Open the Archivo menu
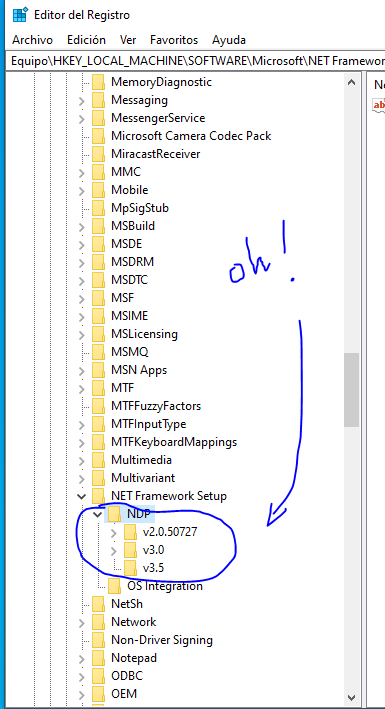 [32, 40]
